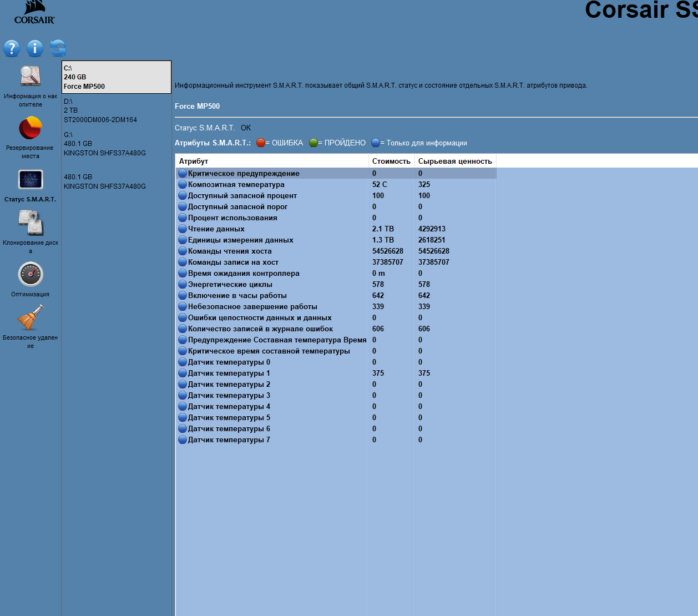Select row Датчик температуры 0
Screen dimensions: 698x616
(x=336, y=362)
